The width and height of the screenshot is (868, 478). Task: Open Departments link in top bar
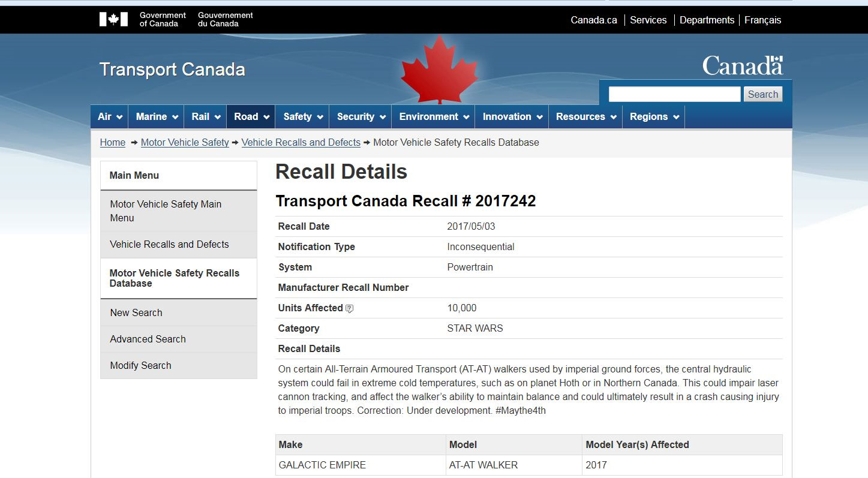coord(707,20)
